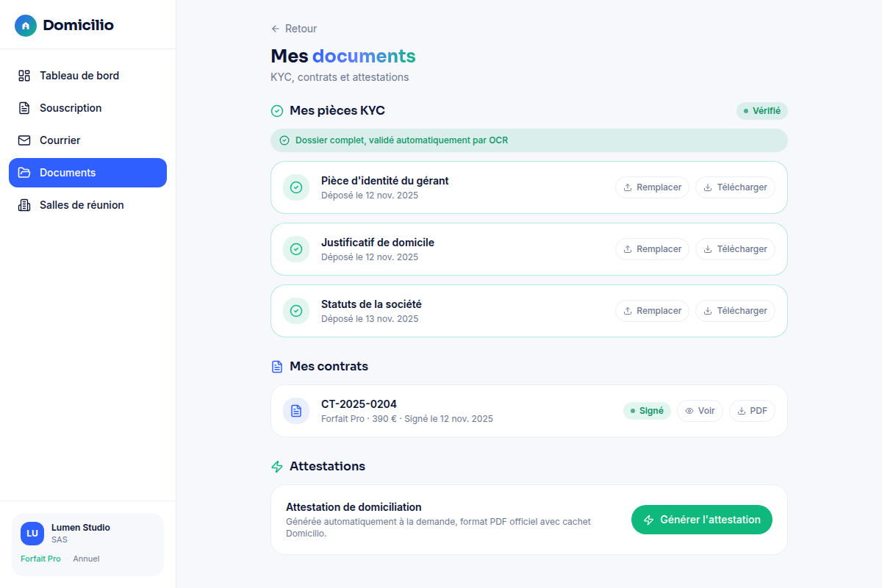882x588 pixels.
Task: Replace the Statuts de la société file
Action: [652, 311]
